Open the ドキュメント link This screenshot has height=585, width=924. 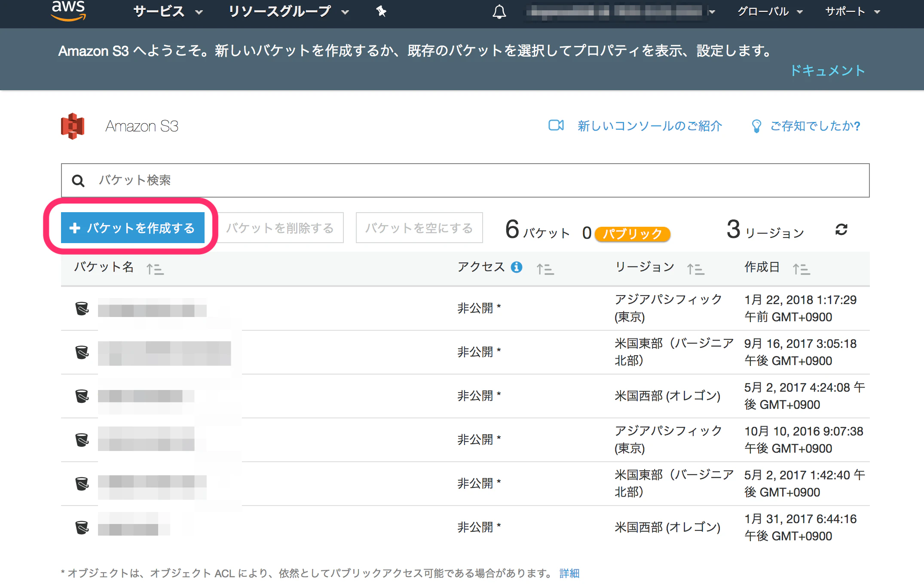[x=828, y=70]
